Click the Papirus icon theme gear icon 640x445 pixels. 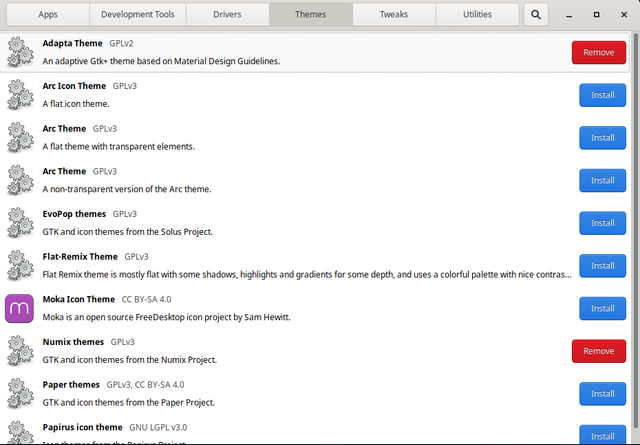(20, 433)
